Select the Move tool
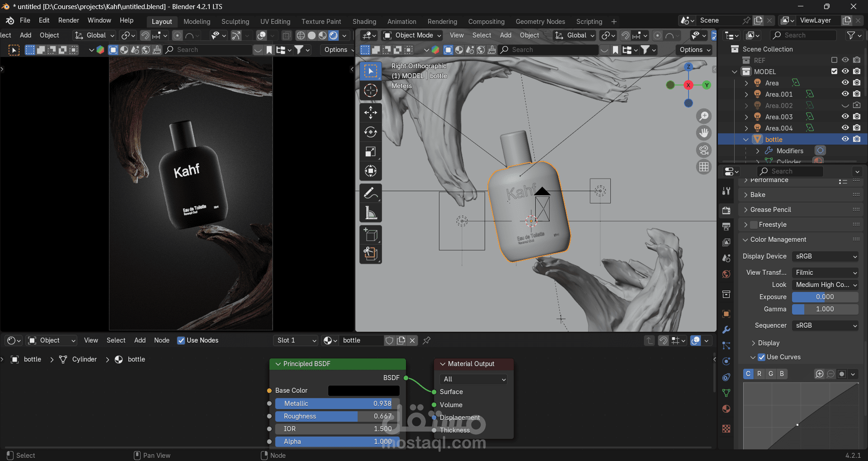 [x=371, y=113]
